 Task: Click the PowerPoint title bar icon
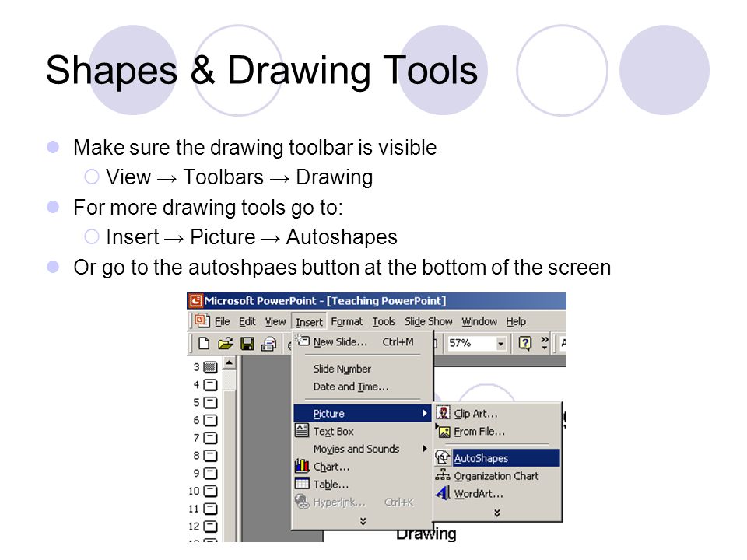point(196,301)
